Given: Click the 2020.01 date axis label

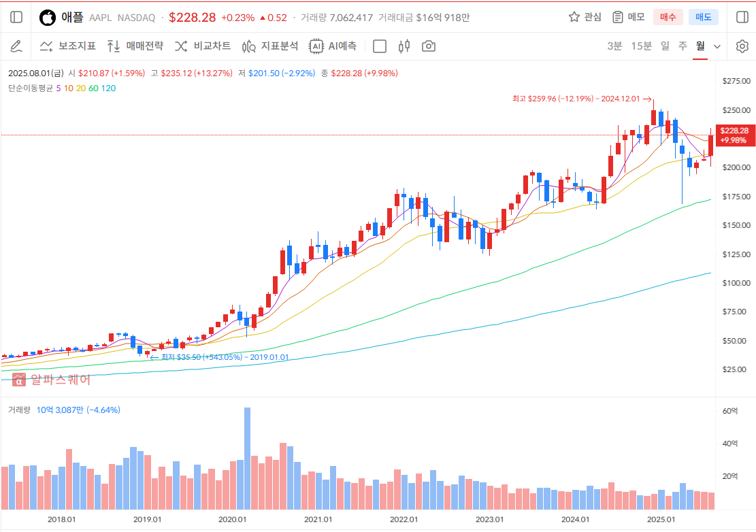Looking at the screenshot, I should [233, 520].
